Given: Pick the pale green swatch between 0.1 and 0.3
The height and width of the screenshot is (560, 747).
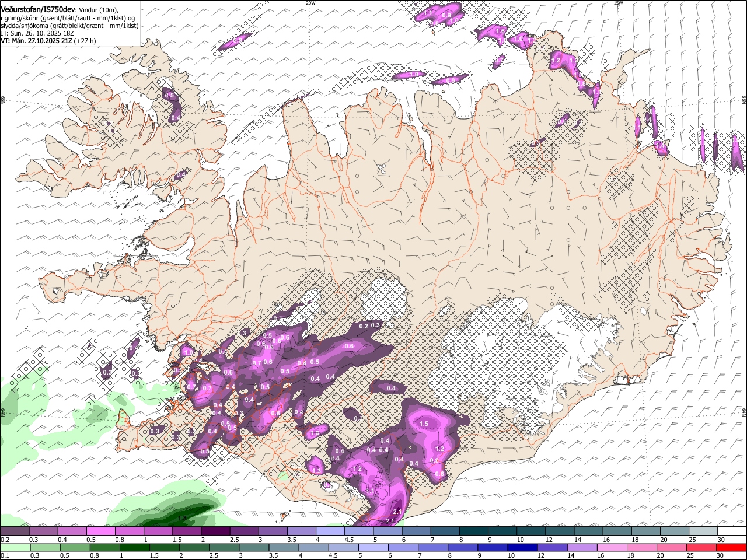Looking at the screenshot, I should click(x=15, y=547).
